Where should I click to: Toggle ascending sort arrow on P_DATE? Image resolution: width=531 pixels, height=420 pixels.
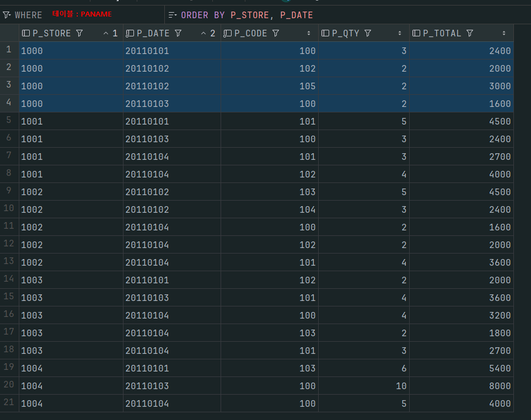[x=203, y=33]
